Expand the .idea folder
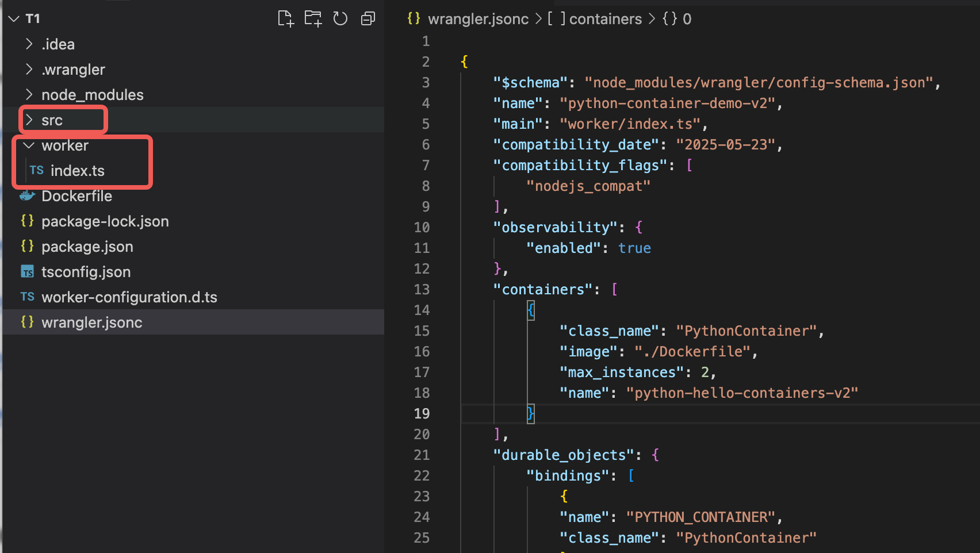 58,44
